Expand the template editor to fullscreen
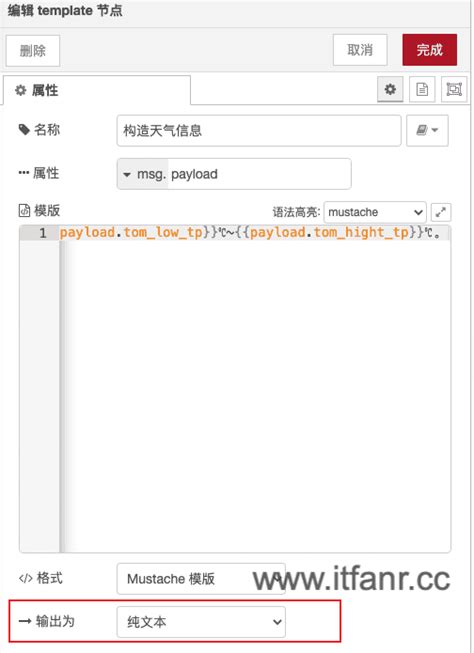The height and width of the screenshot is (653, 474). click(x=441, y=212)
